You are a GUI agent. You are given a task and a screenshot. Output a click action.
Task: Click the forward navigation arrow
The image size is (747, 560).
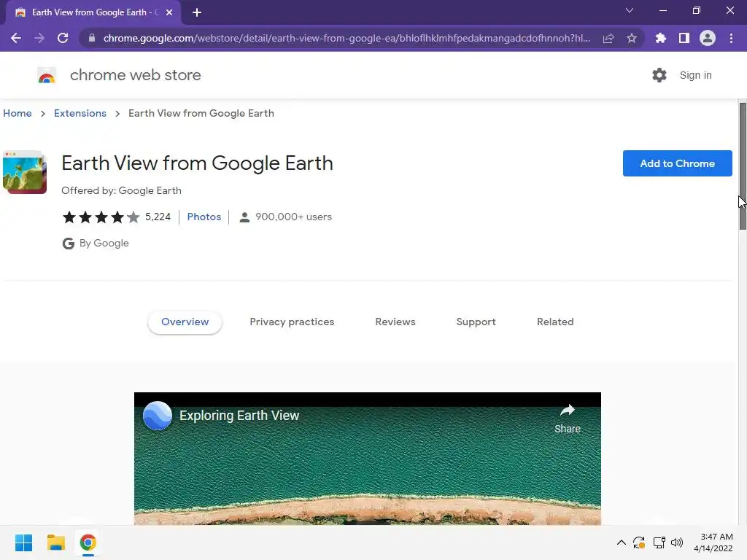[x=39, y=38]
